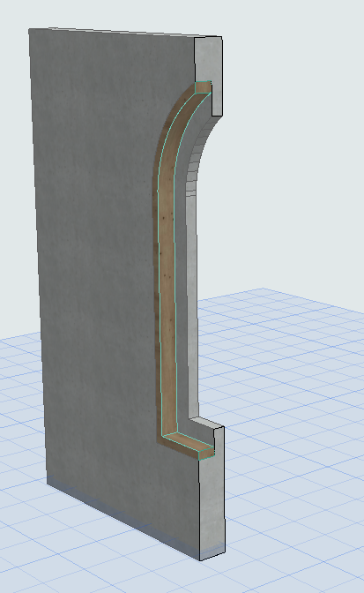Select the top end of the wooden trim
This screenshot has width=364, height=593.
pyautogui.click(x=203, y=87)
